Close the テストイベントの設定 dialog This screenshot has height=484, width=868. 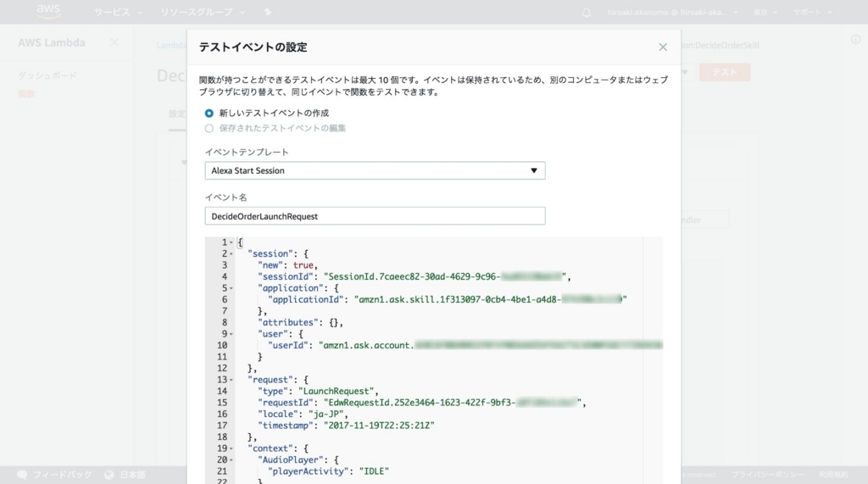(x=663, y=47)
